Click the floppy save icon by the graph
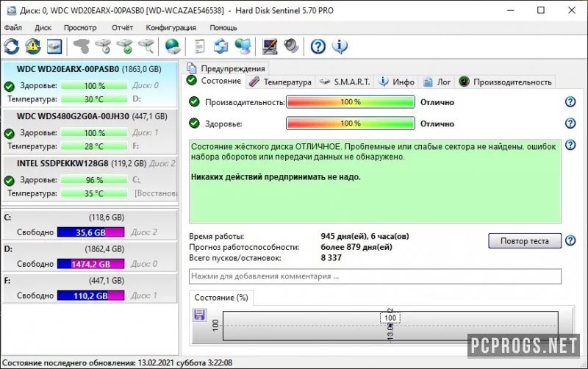This screenshot has height=369, width=588. tap(199, 315)
